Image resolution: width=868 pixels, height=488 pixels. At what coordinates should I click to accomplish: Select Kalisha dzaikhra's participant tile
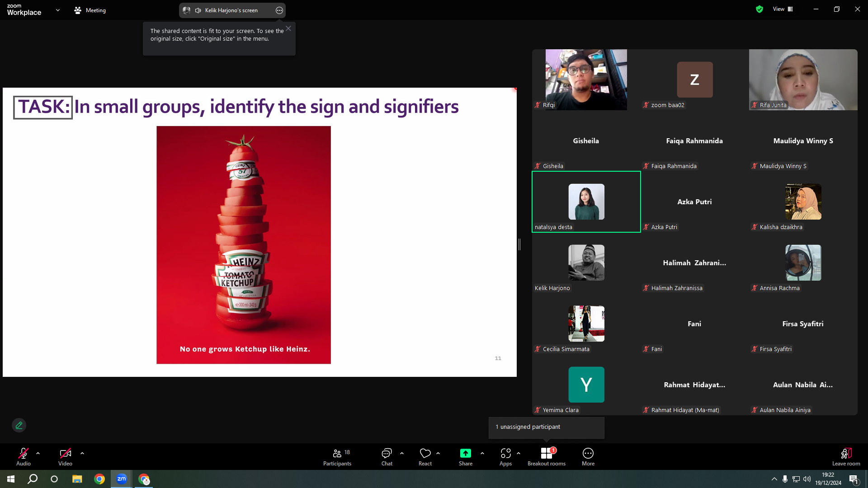click(803, 202)
